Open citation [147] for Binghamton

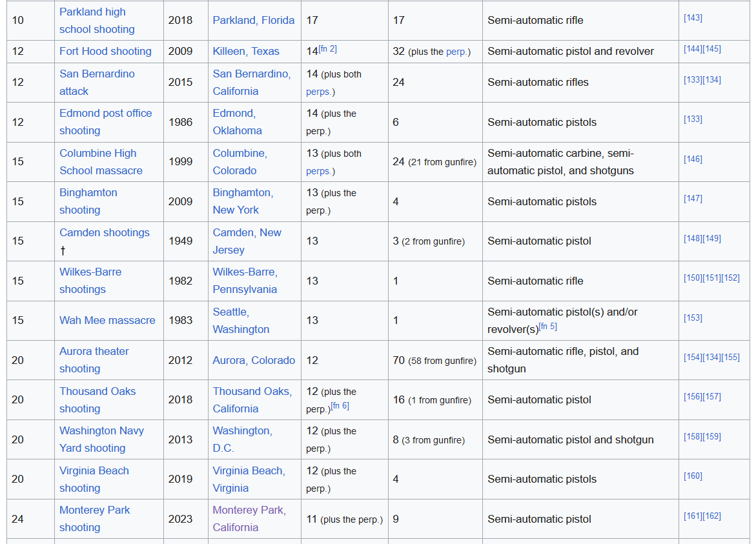coord(693,199)
